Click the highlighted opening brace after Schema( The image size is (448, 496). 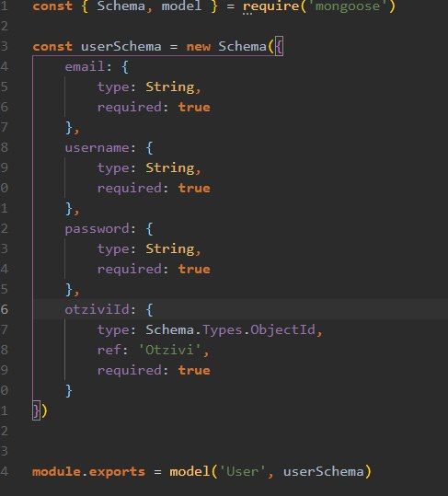(279, 47)
